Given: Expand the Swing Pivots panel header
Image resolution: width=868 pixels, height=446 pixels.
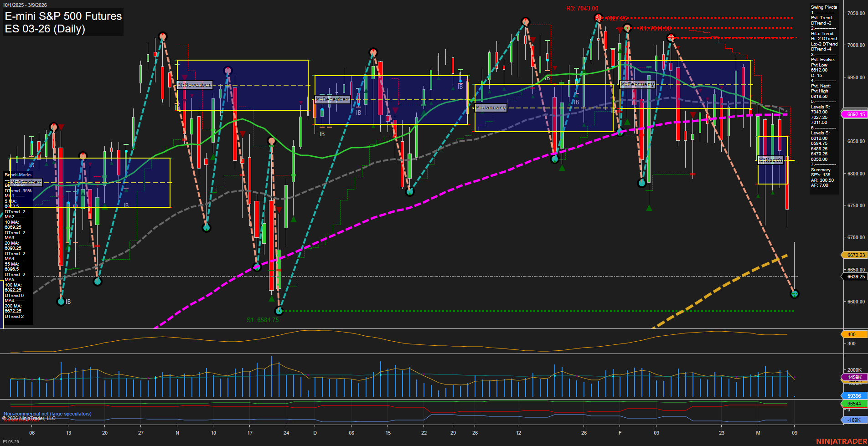Looking at the screenshot, I should pos(823,7).
